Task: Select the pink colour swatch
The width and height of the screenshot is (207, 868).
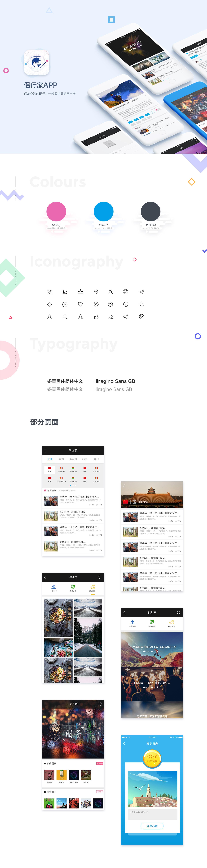Action: point(56,212)
